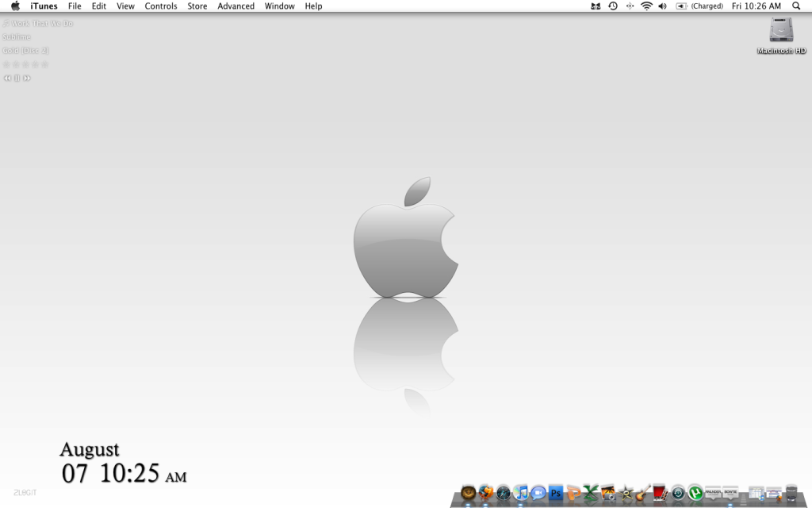
Task: Open Spotlight search
Action: click(x=796, y=6)
